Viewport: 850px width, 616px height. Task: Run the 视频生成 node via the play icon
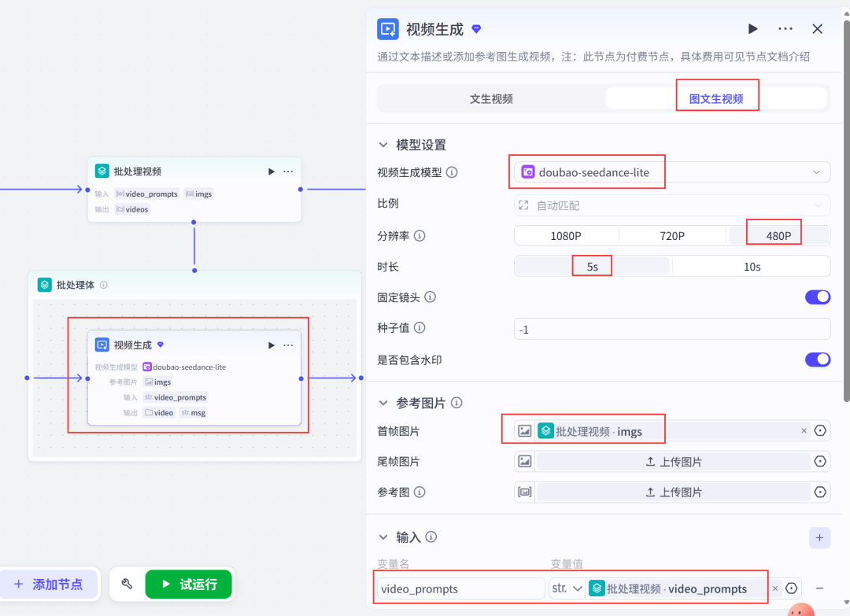752,28
